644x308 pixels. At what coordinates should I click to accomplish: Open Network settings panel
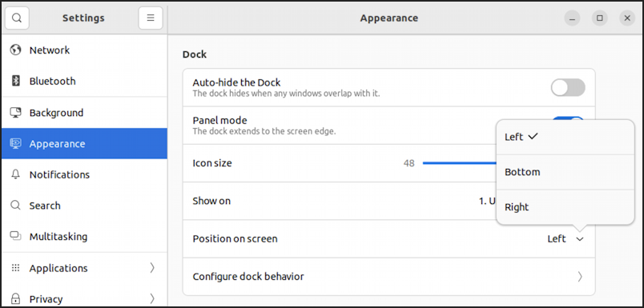pyautogui.click(x=84, y=50)
